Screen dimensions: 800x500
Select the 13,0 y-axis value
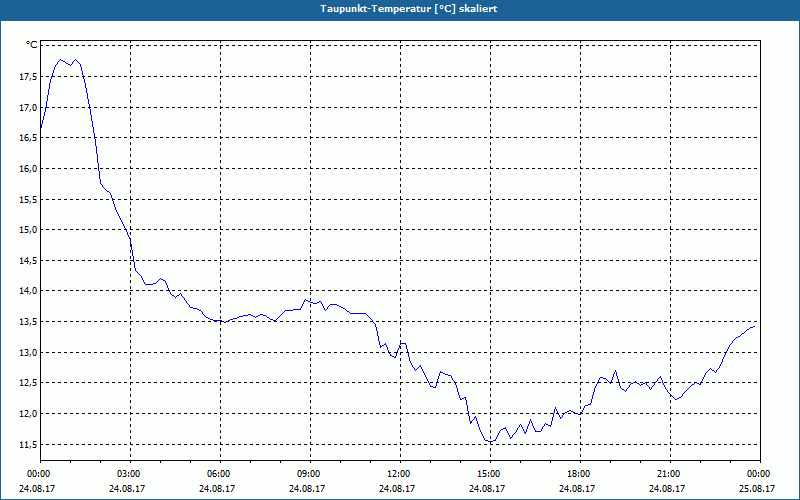tap(28, 352)
